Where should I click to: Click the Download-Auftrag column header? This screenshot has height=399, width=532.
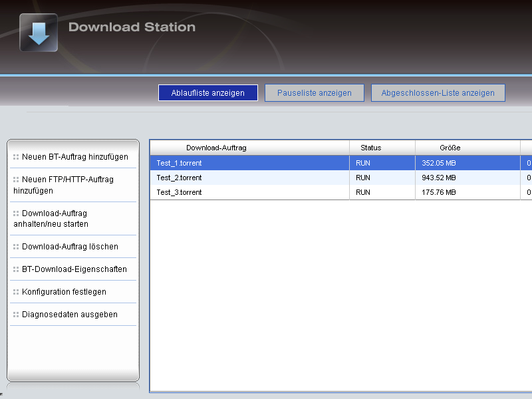(250, 148)
